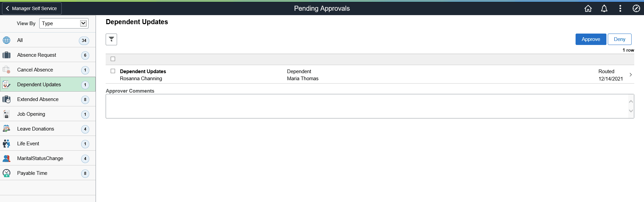The image size is (644, 202).
Task: Open the View By Type dropdown
Action: point(63,23)
